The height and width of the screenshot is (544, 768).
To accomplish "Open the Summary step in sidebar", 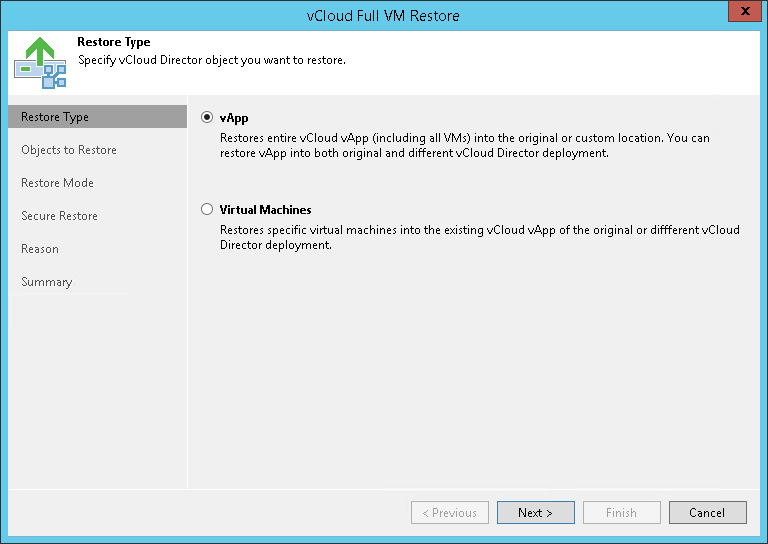I will (47, 282).
